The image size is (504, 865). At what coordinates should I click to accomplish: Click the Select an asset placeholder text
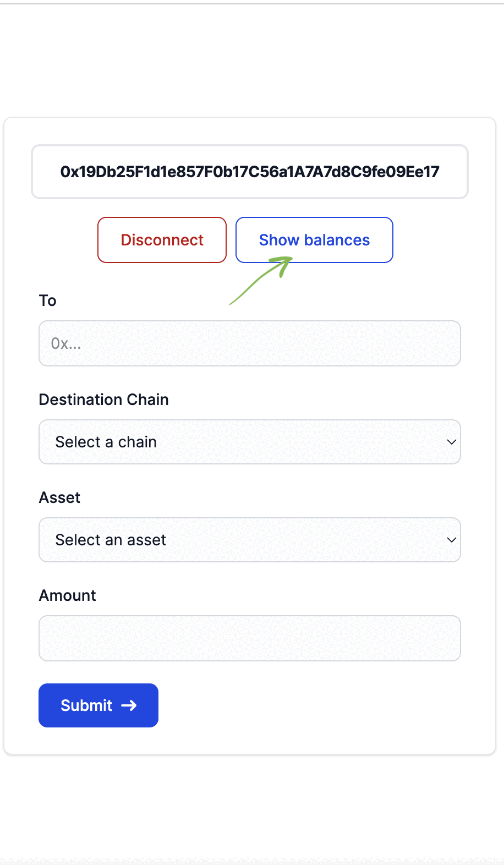click(111, 540)
